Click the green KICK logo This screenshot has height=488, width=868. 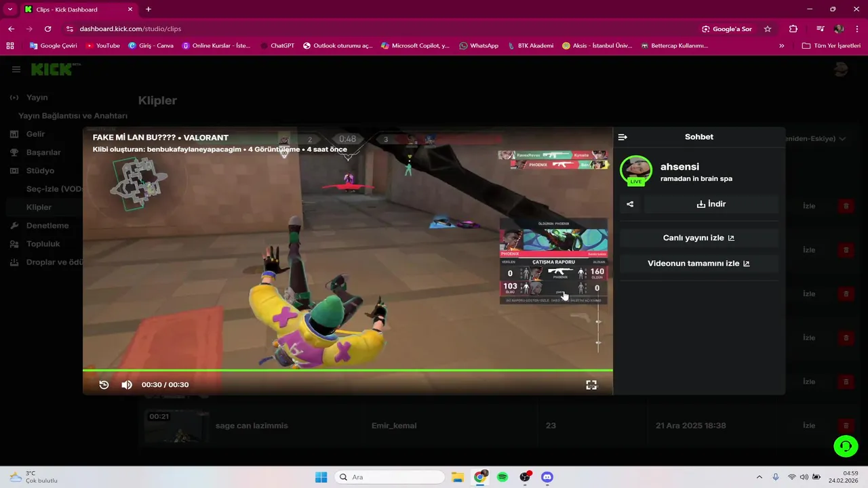(x=51, y=69)
